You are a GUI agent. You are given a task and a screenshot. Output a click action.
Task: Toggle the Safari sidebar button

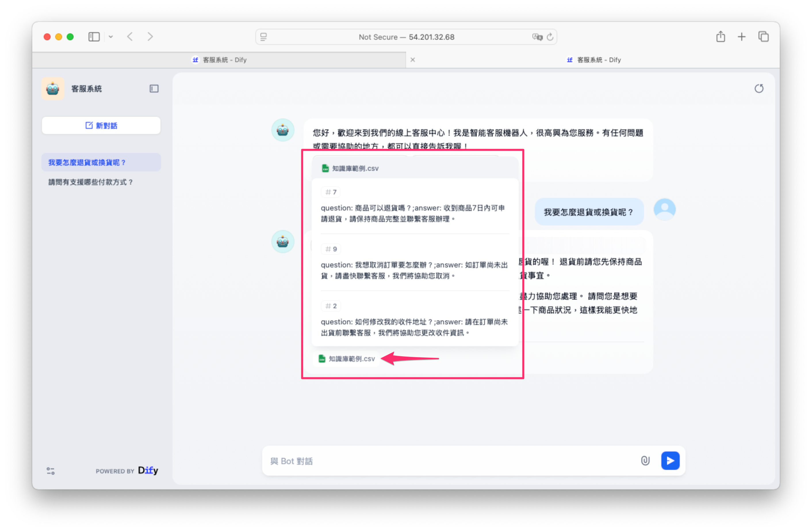[x=94, y=37]
